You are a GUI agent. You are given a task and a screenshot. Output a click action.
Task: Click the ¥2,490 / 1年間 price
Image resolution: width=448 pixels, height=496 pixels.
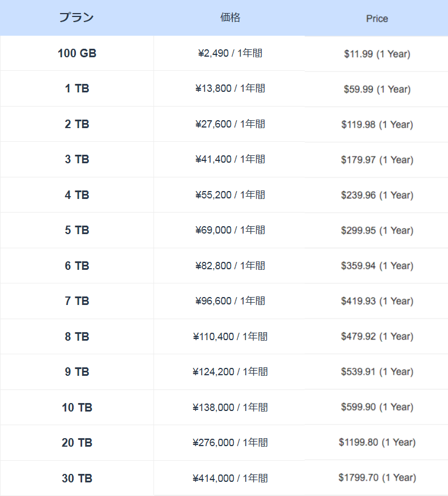(230, 53)
